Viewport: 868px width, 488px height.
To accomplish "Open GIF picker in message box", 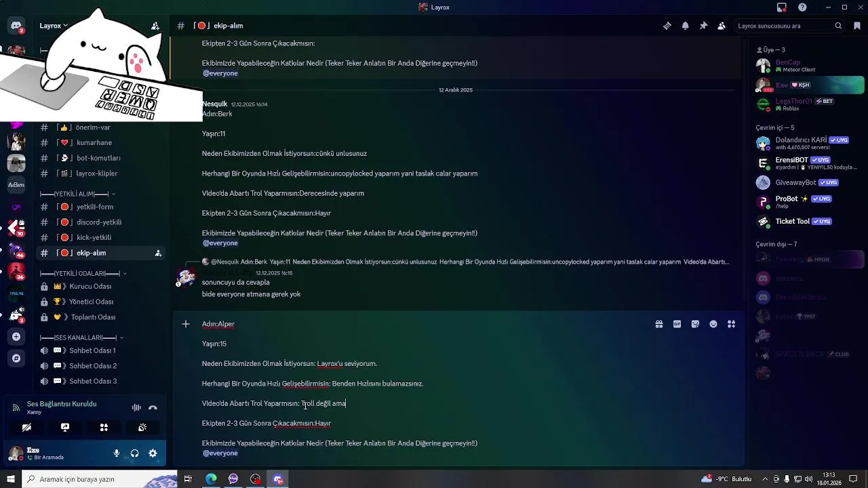I will coord(677,324).
